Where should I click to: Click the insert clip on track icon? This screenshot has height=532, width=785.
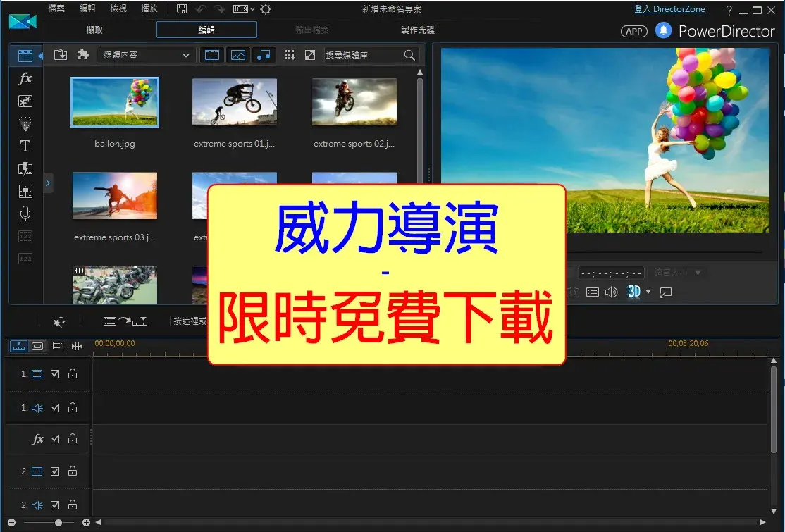(125, 321)
